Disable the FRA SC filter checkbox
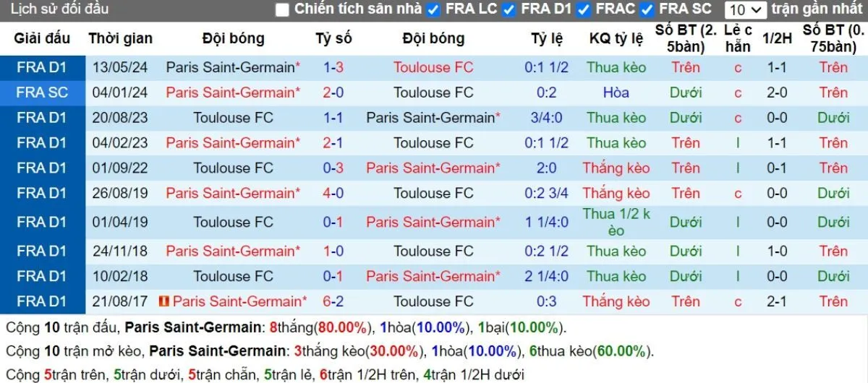Screen dimensions: 868x383 pos(647,9)
